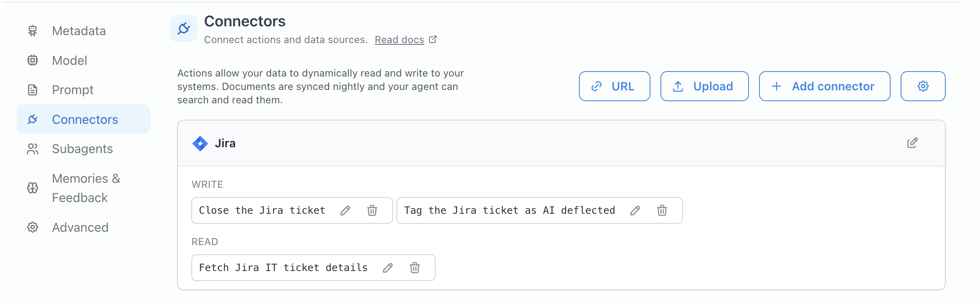Screen dimensions: 980x307
Task: Click the Jira diamond logo
Action: point(200,143)
